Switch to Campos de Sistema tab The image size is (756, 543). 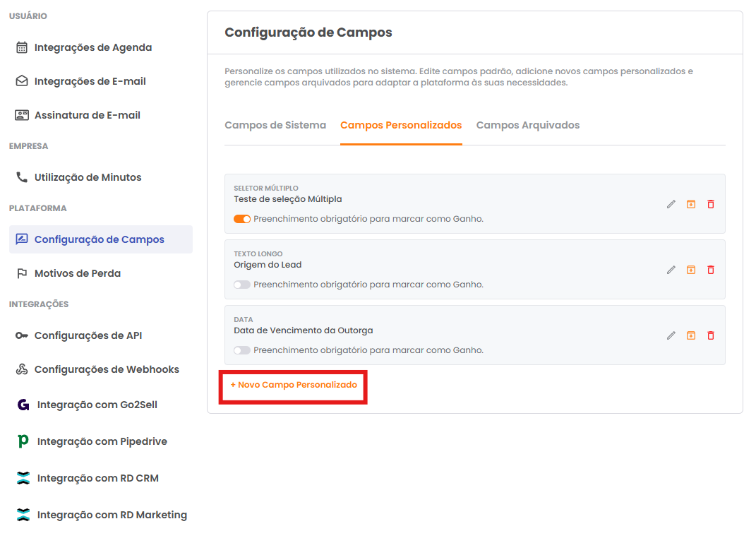tap(275, 125)
